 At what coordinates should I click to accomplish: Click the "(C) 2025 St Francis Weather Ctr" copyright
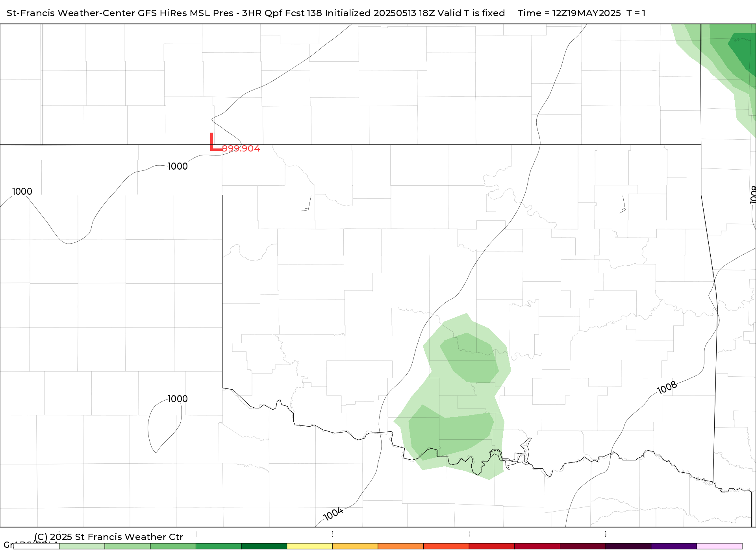(109, 537)
